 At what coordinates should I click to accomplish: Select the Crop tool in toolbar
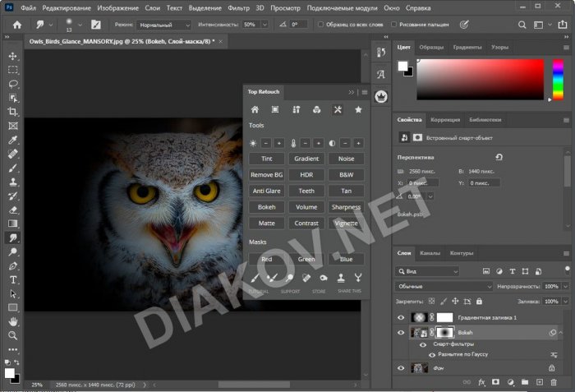pyautogui.click(x=13, y=111)
